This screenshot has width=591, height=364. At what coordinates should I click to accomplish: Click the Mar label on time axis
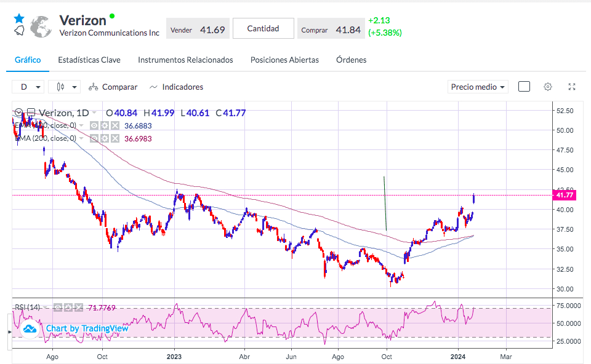click(x=506, y=357)
